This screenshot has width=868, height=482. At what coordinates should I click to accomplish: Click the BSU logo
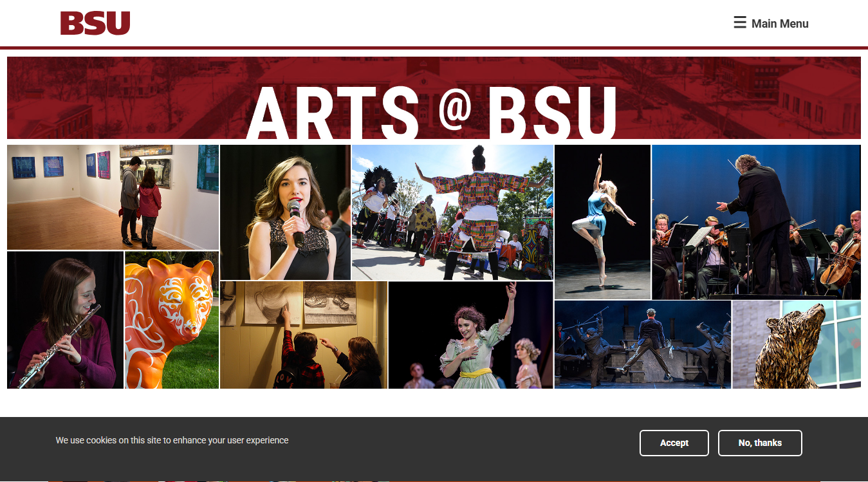[x=95, y=23]
